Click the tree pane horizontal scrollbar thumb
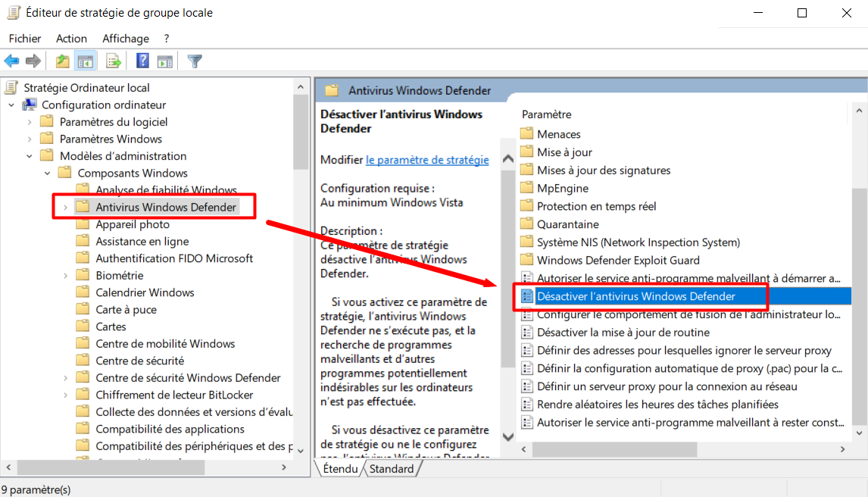Image resolution: width=868 pixels, height=497 pixels. (111, 467)
